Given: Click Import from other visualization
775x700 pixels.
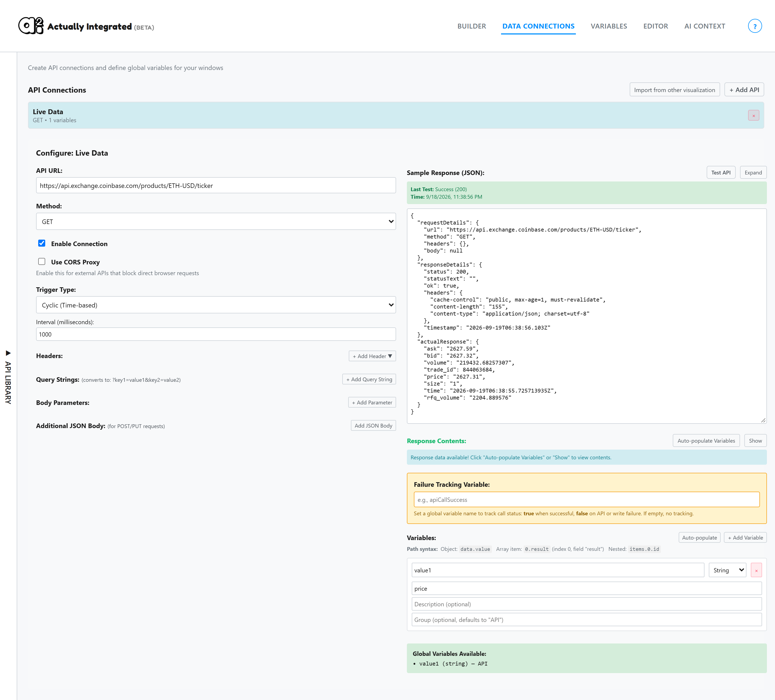Looking at the screenshot, I should coord(674,90).
